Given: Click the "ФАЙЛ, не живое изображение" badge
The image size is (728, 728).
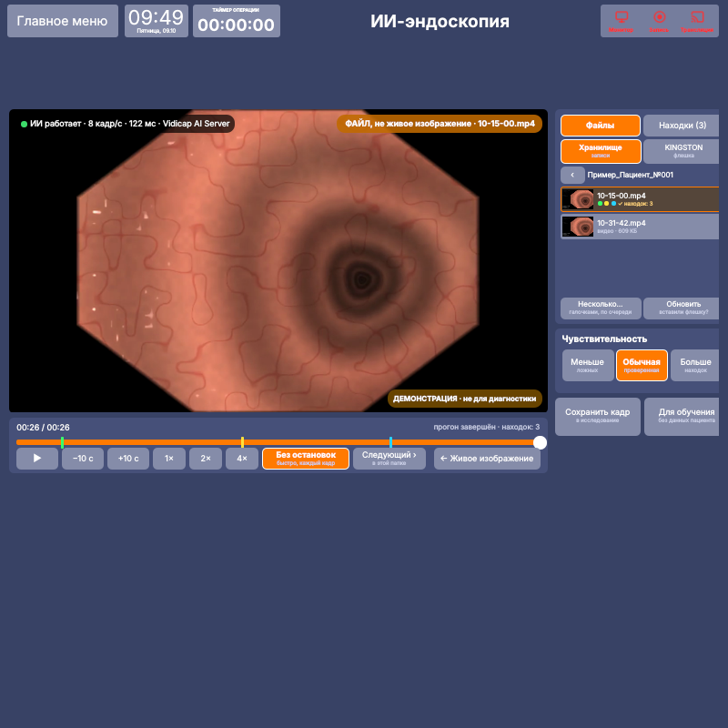Looking at the screenshot, I should click(440, 124).
